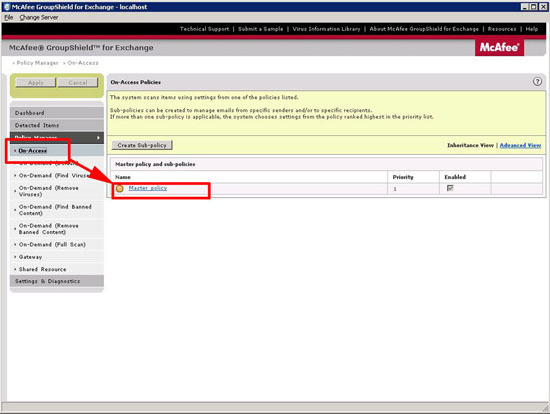Open the File menu
550x414 pixels.
click(9, 18)
